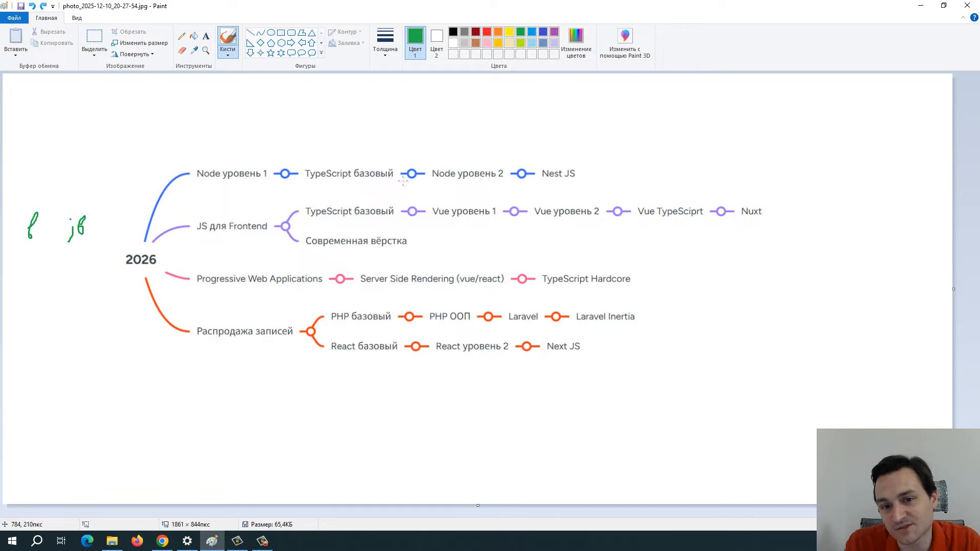This screenshot has height=551, width=980.
Task: Choose the Cloud callout shape
Action: tap(311, 53)
